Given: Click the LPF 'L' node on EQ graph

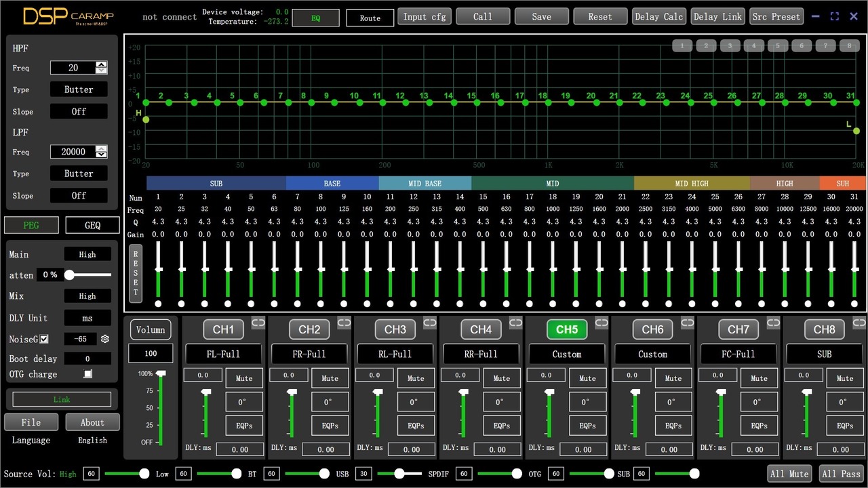Looking at the screenshot, I should (856, 131).
